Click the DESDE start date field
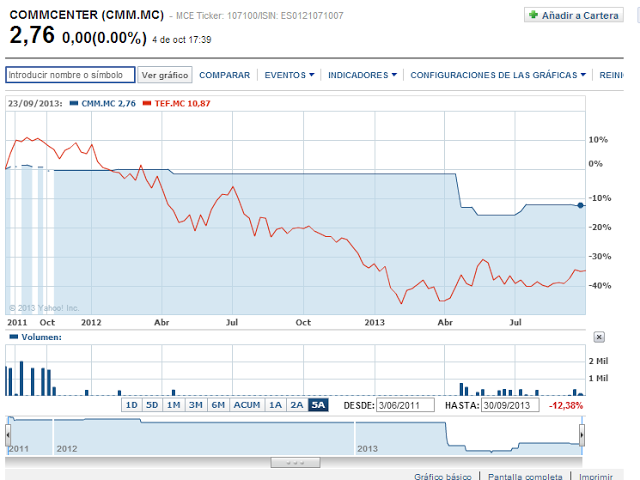Screen dimensions: 640x480 (405, 405)
